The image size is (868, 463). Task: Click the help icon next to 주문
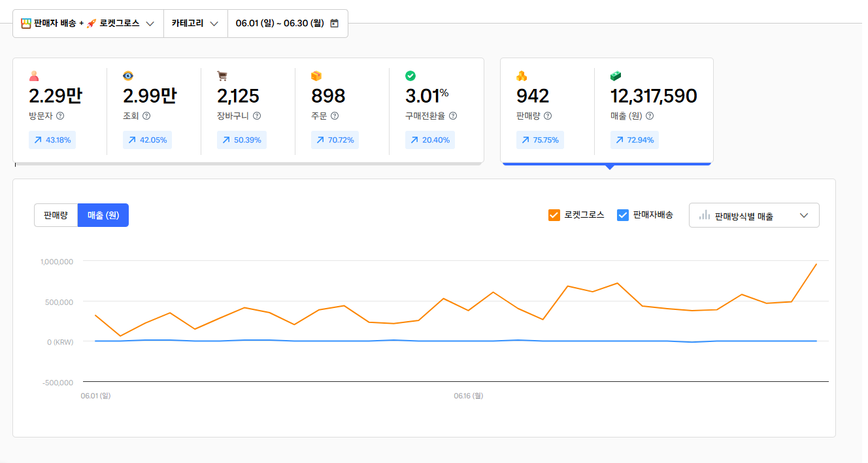[335, 116]
